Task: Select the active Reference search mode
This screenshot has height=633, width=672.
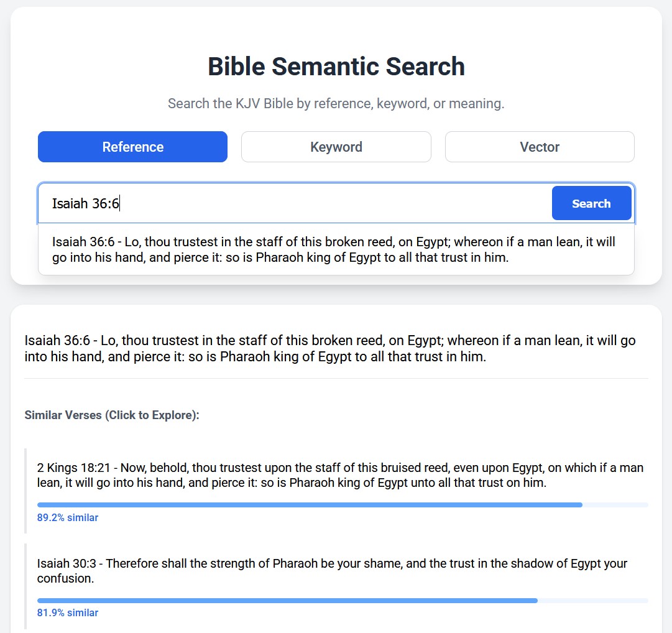Action: point(132,147)
